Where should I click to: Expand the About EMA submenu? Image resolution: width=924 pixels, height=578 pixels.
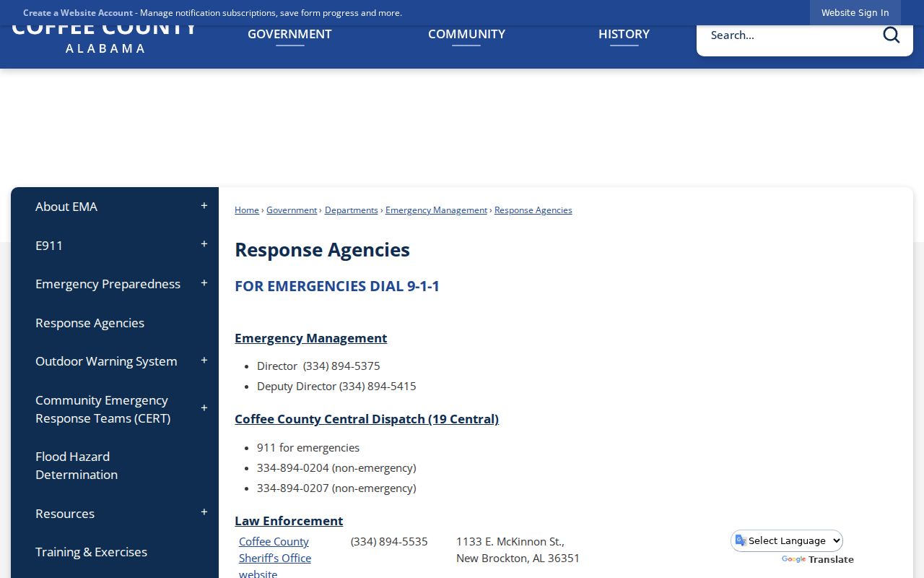tap(204, 207)
